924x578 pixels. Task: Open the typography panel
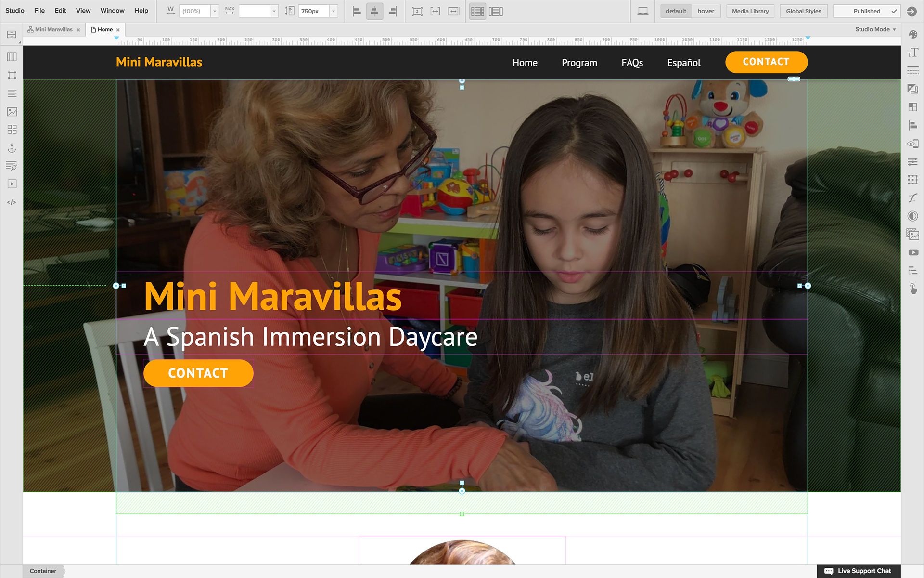click(913, 53)
